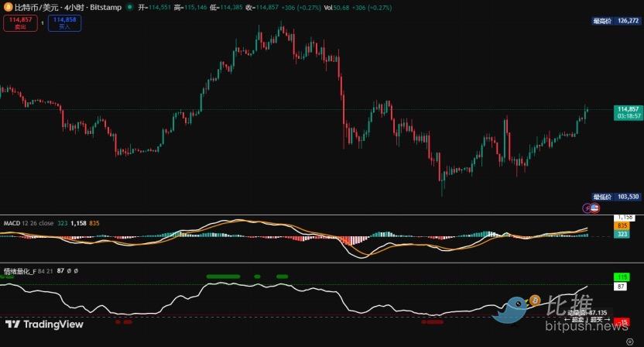The width and height of the screenshot is (644, 347).
Task: Click the Bitcoin symbol icon in chart title
Action: (x=8, y=7)
